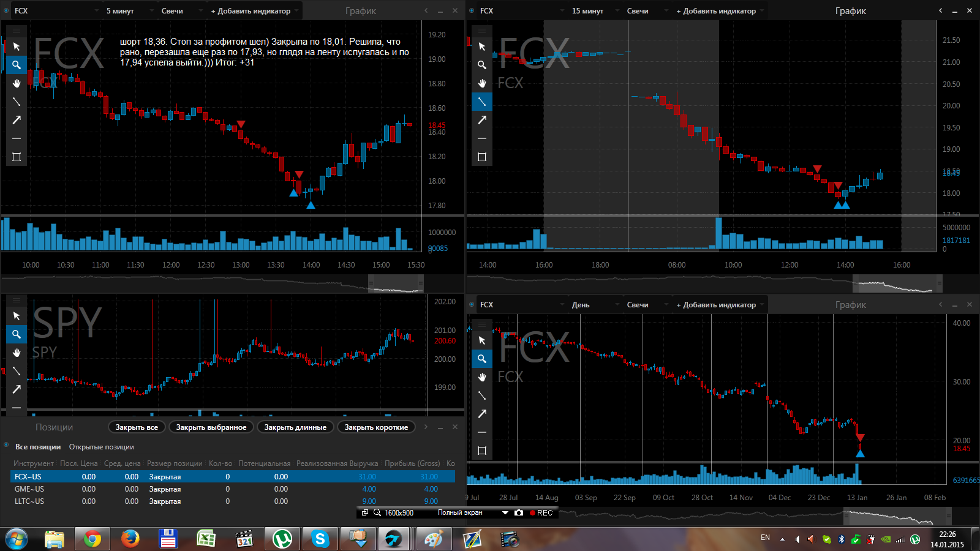This screenshot has height=551, width=980.
Task: Toggle the link radio dot on the daily FCX chart
Action: click(x=471, y=304)
